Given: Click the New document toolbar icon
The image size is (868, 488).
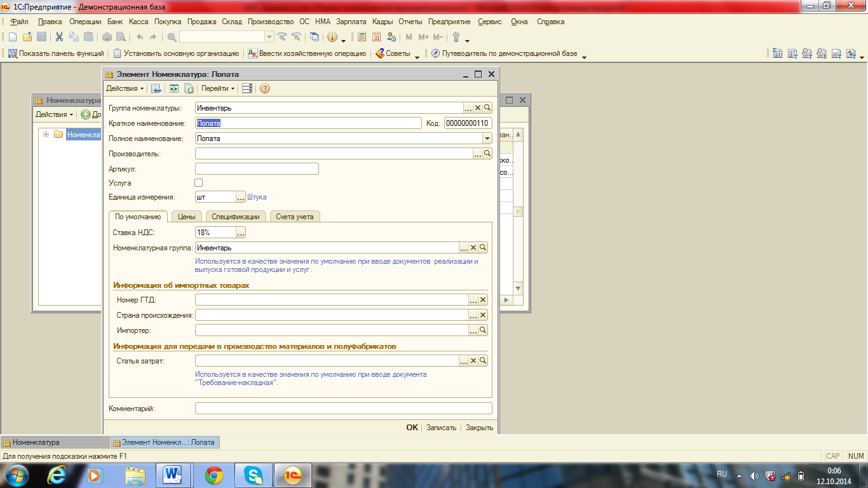Looking at the screenshot, I should tap(12, 37).
